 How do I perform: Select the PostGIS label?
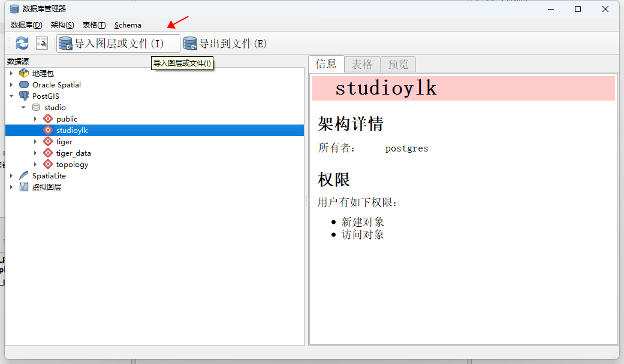[46, 96]
